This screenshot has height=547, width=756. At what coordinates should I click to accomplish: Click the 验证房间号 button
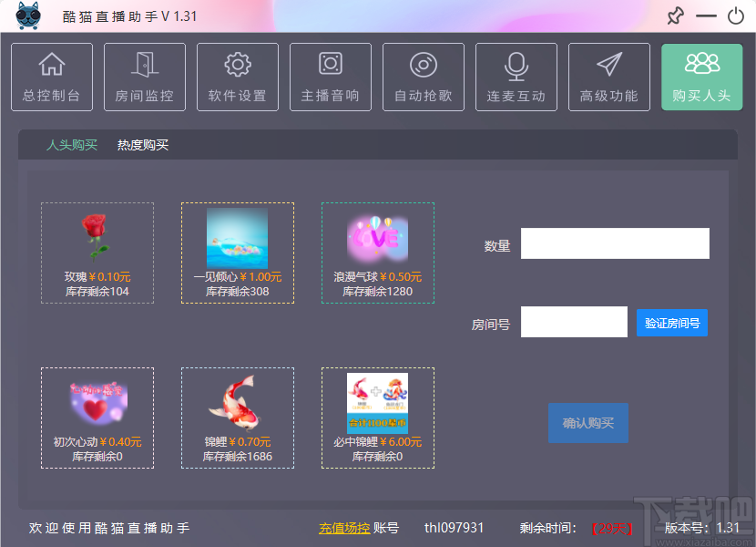click(672, 323)
